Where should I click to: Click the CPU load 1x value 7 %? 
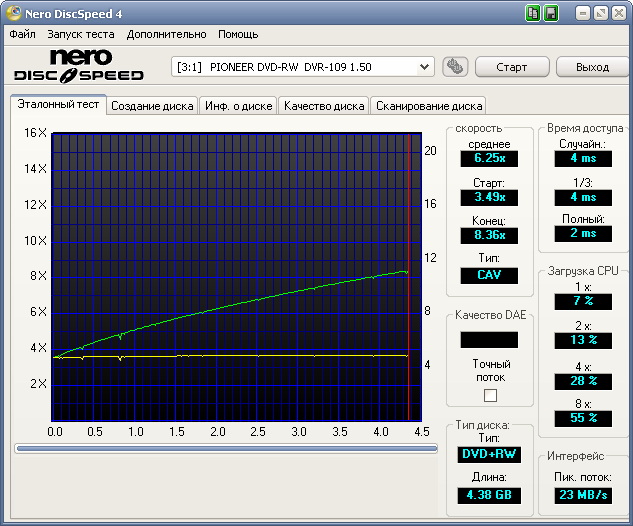coord(583,301)
